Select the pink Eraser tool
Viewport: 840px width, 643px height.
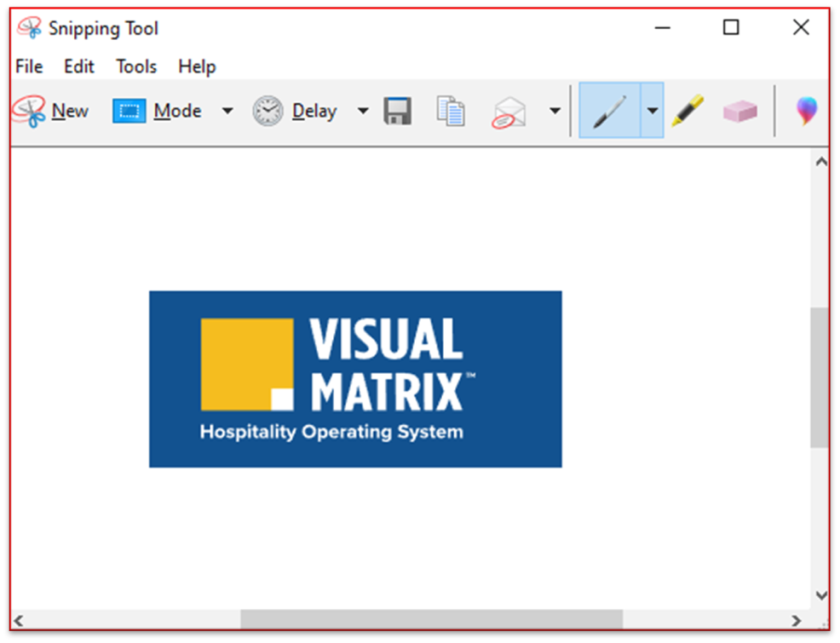pos(739,111)
